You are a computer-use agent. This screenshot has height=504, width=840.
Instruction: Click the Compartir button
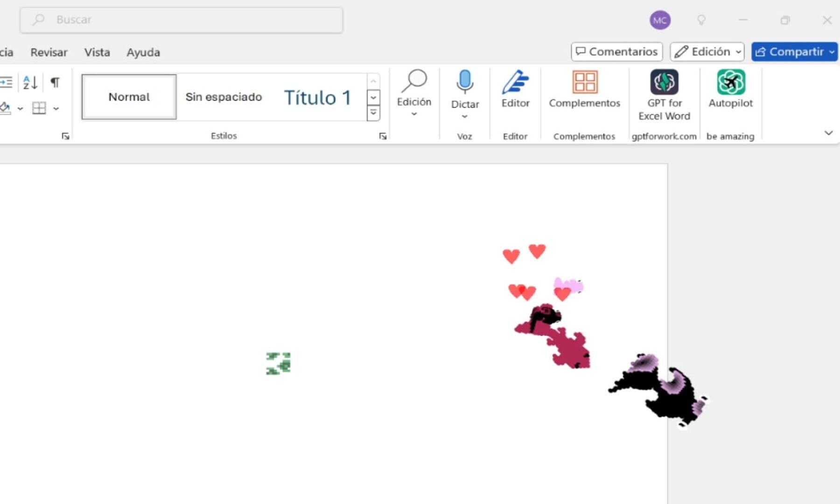793,52
